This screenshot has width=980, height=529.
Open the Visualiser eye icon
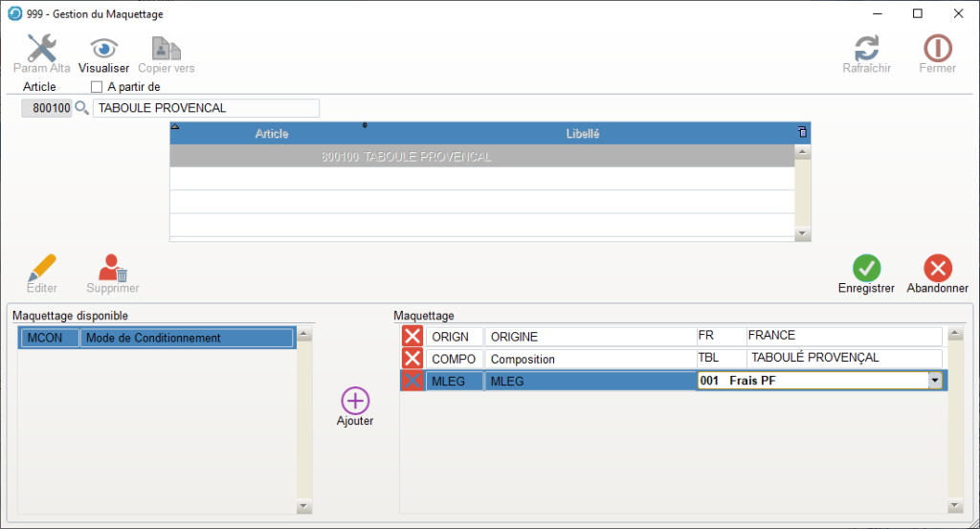click(103, 49)
